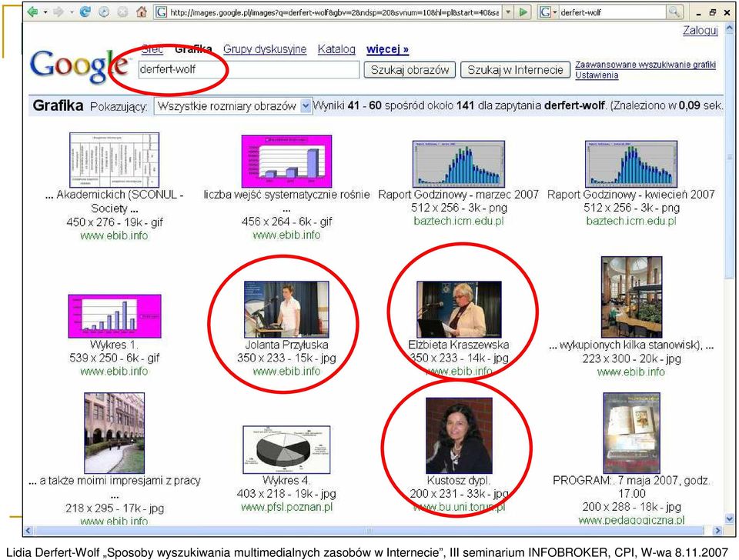
Task: Reload the page with the refresh icon
Action: point(85,12)
